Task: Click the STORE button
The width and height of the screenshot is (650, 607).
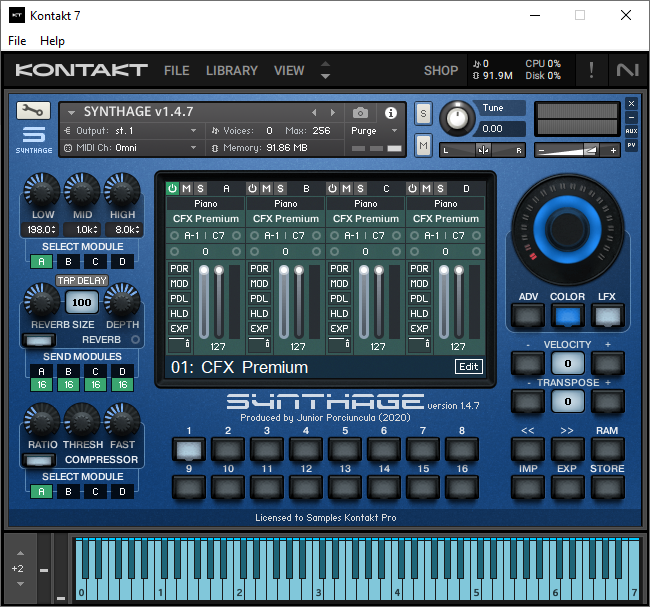Action: 607,487
